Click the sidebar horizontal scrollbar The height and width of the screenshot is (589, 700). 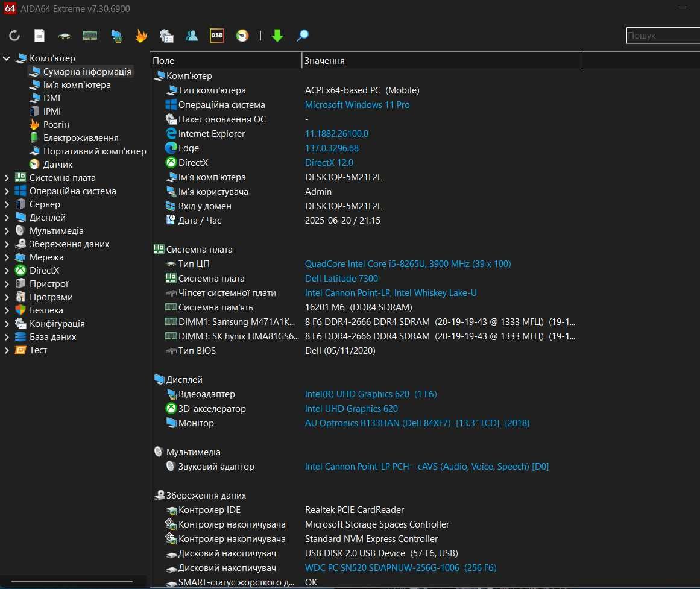click(x=72, y=581)
